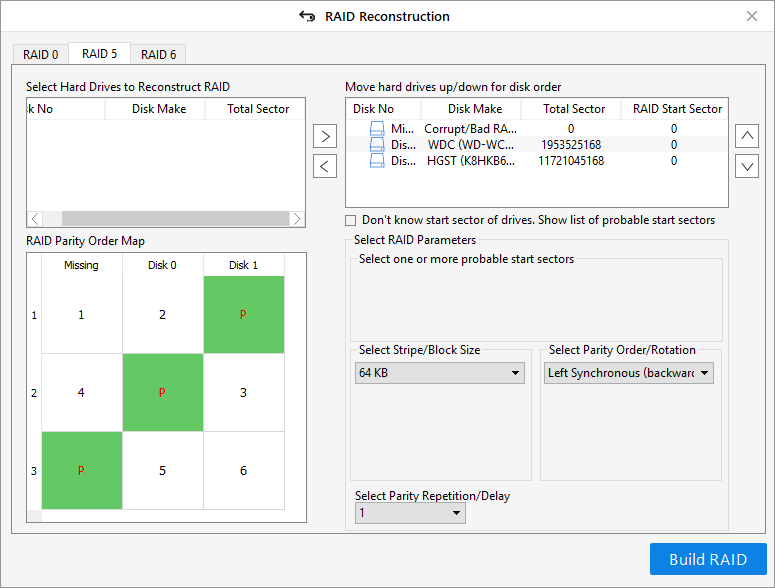The image size is (775, 588).
Task: Click the move left arrow button
Action: (x=325, y=166)
